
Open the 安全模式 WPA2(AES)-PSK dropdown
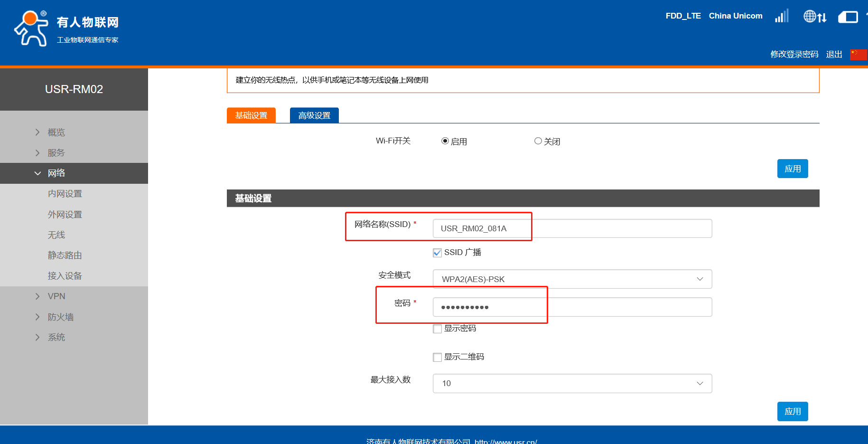(x=572, y=279)
